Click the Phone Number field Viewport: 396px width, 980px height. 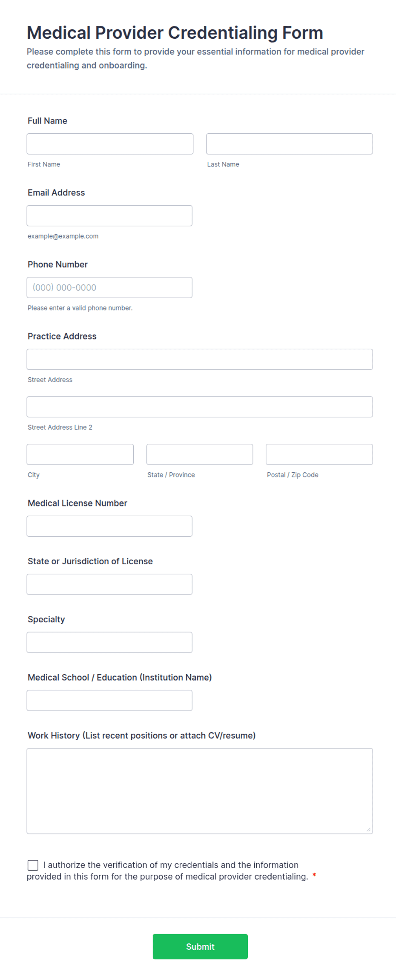click(109, 287)
